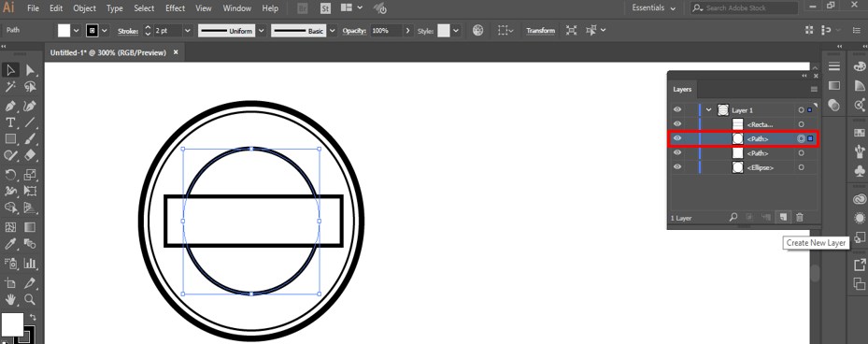Select the Gradient tool
Viewport: 868px width, 344px height.
(30, 227)
